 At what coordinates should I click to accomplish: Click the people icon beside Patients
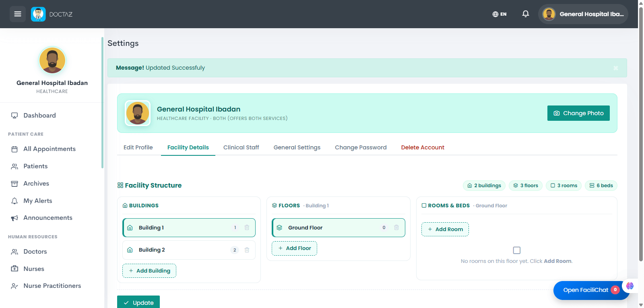point(14,166)
